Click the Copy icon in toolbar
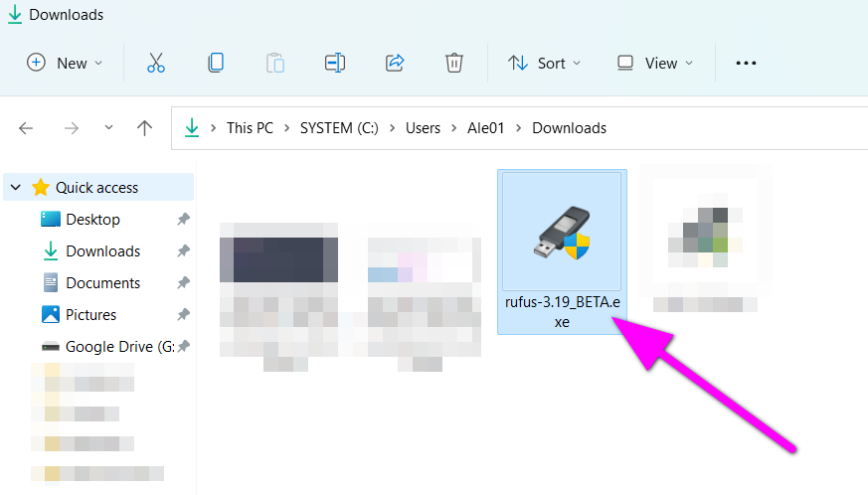Viewport: 868px width, 495px height. (x=216, y=64)
